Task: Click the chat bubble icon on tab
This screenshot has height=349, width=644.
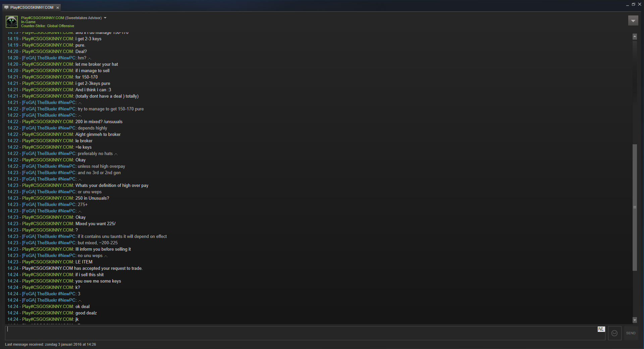Action: (6, 7)
